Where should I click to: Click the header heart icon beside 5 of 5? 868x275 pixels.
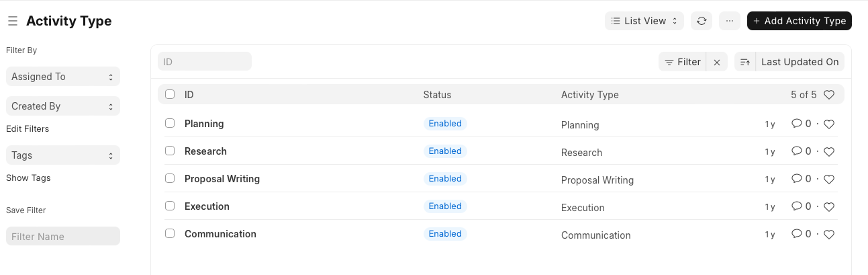[x=829, y=95]
